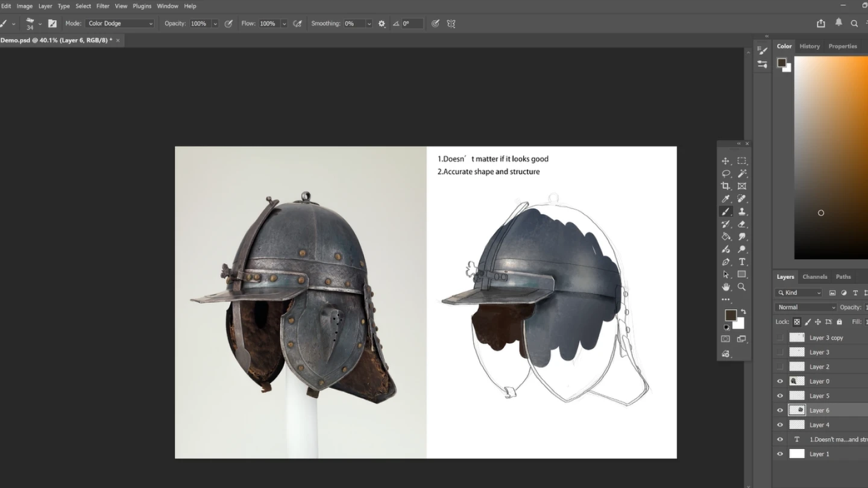
Task: Open the layer filter Kind dropdown
Action: pos(799,293)
